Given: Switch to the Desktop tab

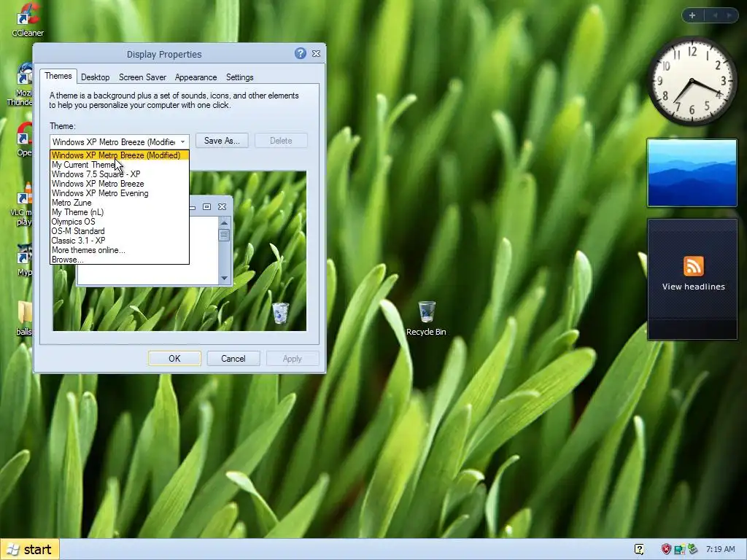Looking at the screenshot, I should click(96, 77).
